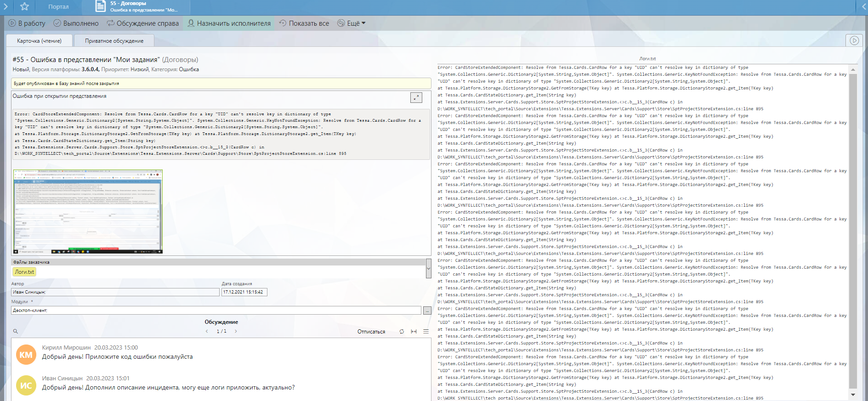
Task: Open the 'Логи.txt' attached file
Action: tap(24, 272)
